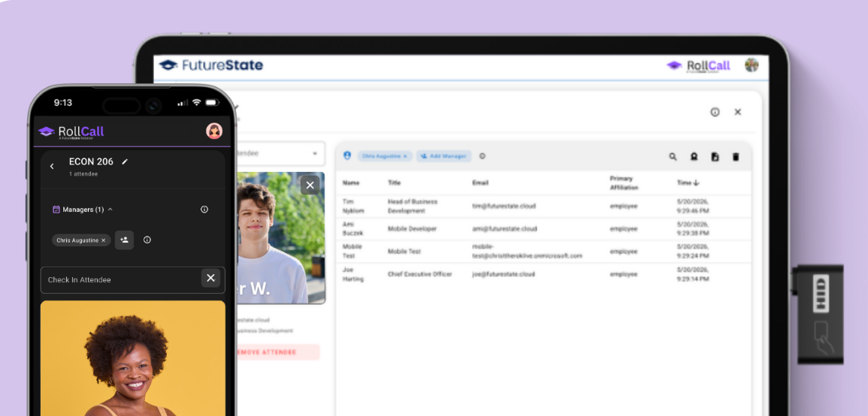Image resolution: width=868 pixels, height=416 pixels.
Task: Click the Title column header
Action: [394, 182]
